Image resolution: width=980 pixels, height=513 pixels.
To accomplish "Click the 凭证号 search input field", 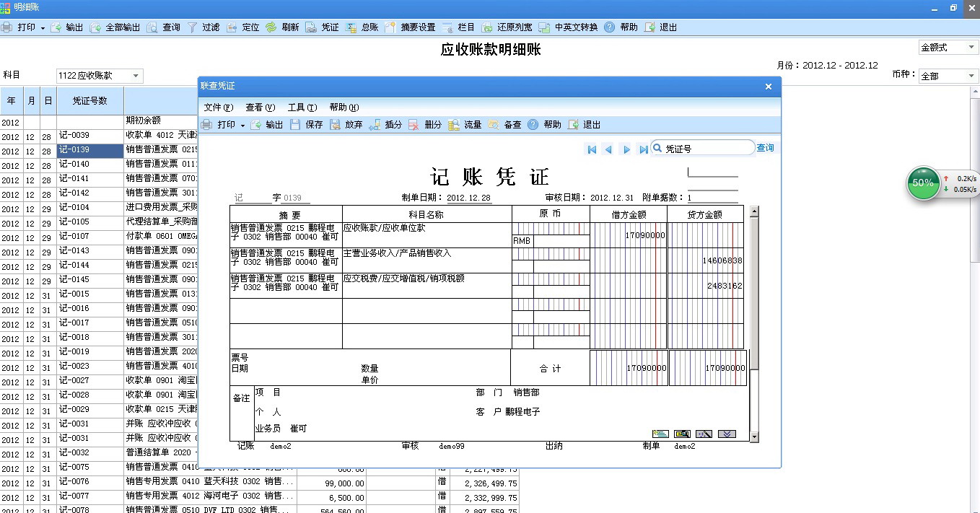I will [703, 149].
